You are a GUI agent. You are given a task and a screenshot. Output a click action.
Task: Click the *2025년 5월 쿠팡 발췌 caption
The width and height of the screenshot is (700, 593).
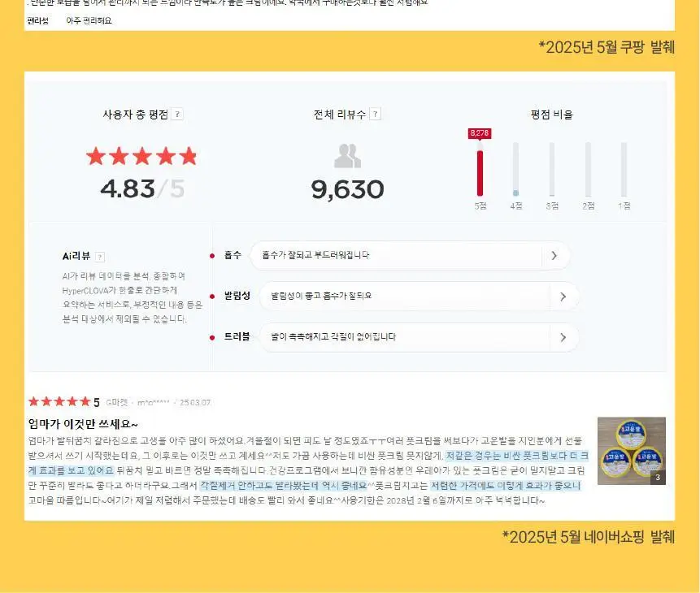point(607,47)
